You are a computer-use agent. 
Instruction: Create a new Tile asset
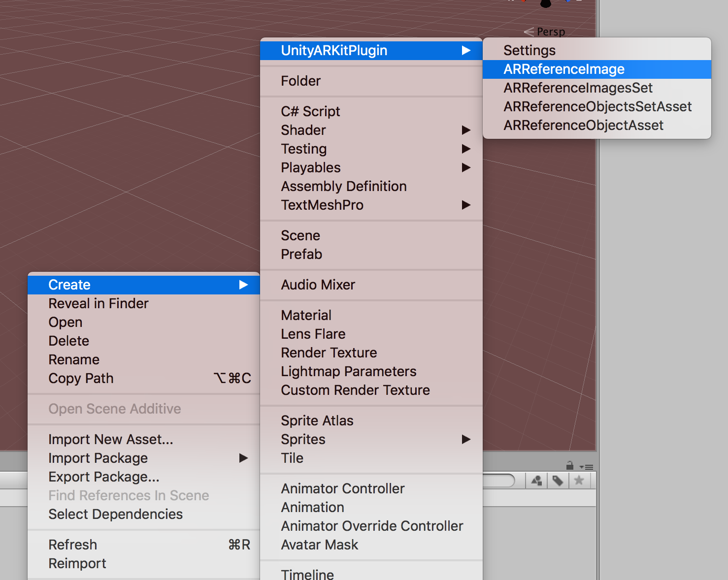(x=371, y=458)
